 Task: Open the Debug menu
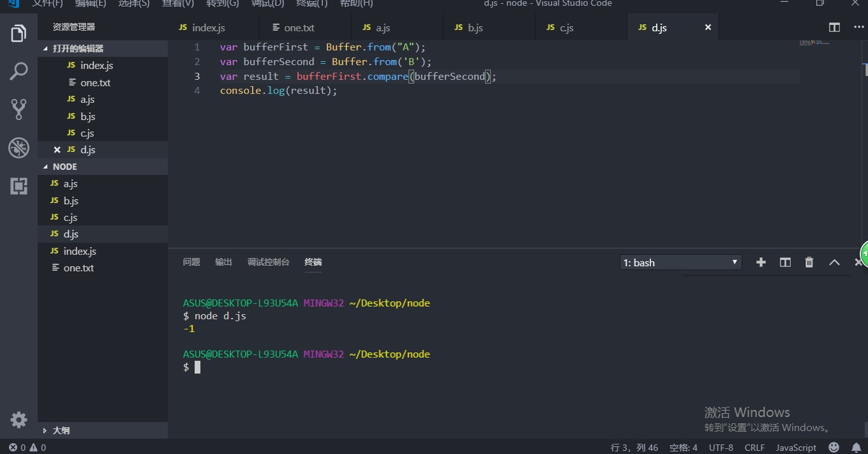click(267, 3)
